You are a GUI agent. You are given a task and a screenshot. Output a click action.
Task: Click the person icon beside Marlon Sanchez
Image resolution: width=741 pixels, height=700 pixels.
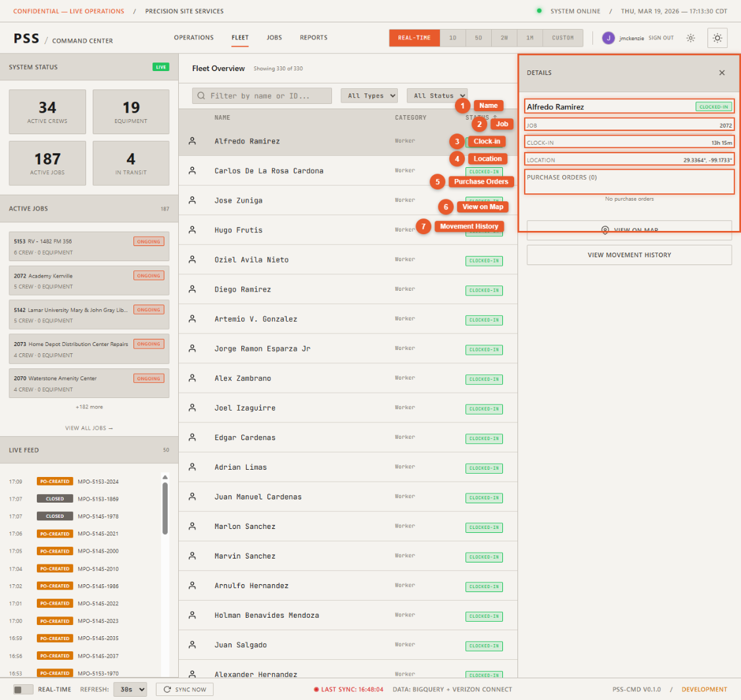pos(192,526)
